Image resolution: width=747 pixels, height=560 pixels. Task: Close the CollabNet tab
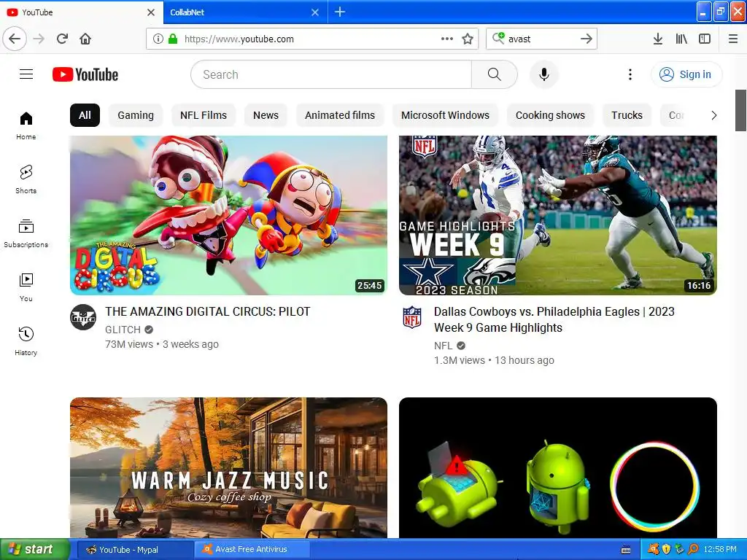315,12
